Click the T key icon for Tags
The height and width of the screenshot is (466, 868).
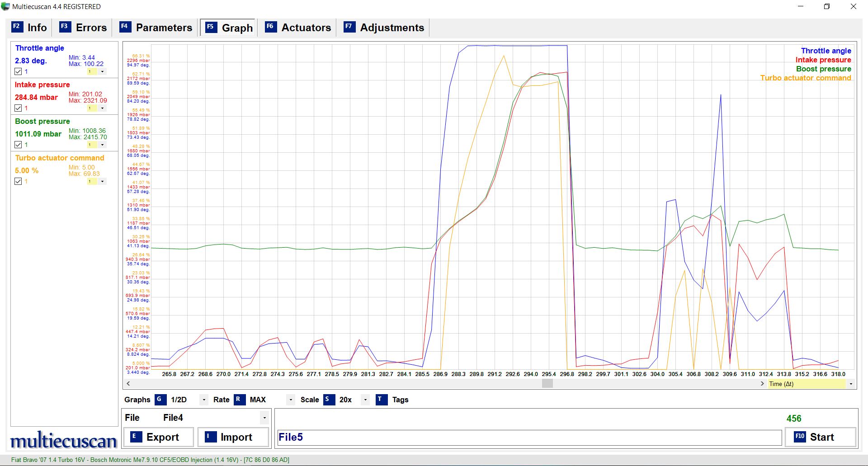[x=381, y=400]
